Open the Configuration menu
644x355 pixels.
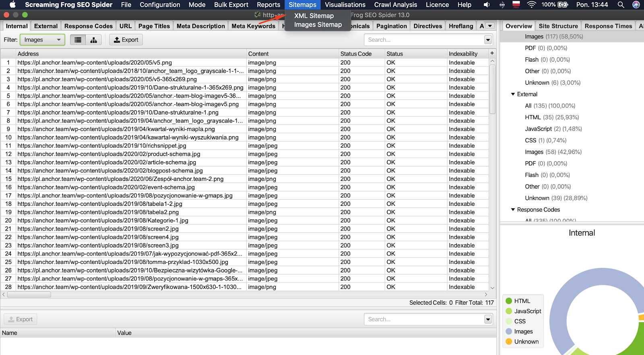click(160, 5)
